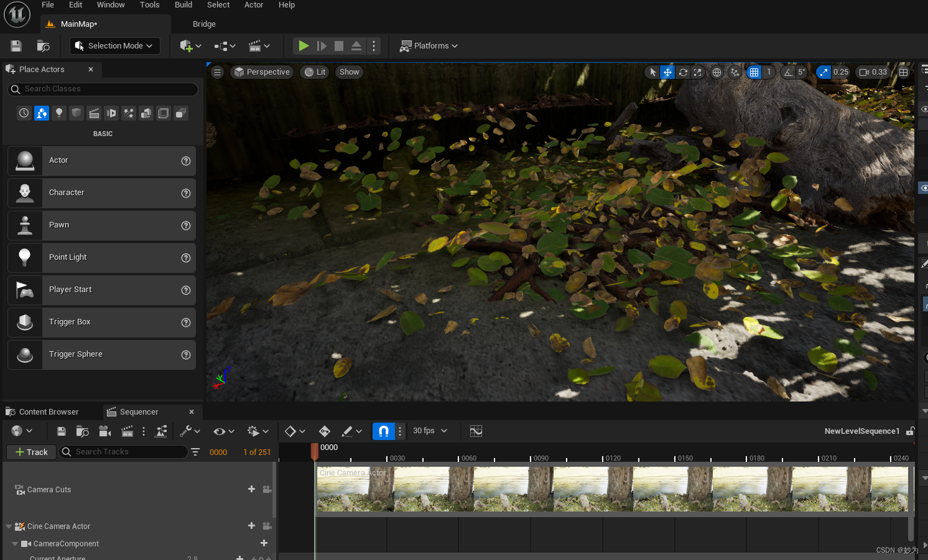The image size is (928, 560).
Task: Select the rotate gizmo tool in viewport
Action: (683, 72)
